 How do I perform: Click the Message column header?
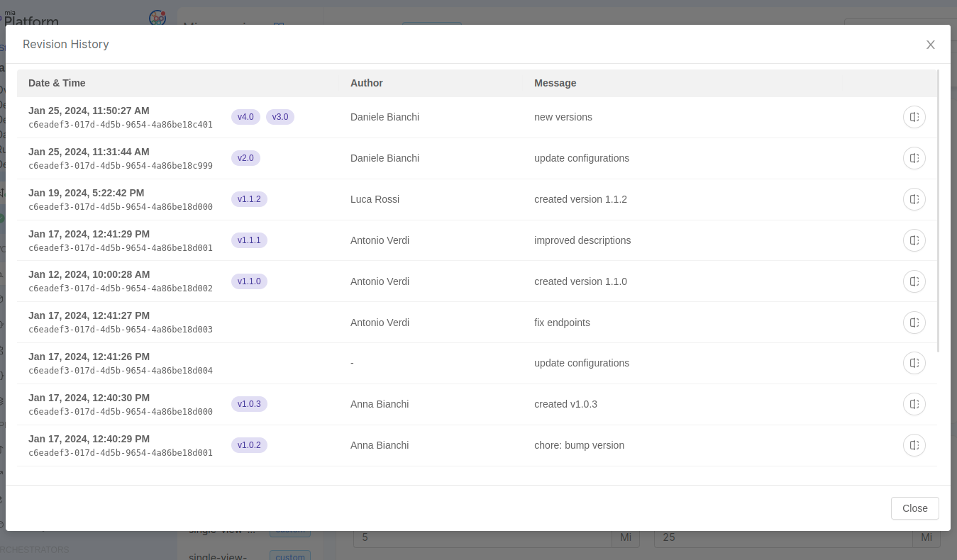coord(555,83)
